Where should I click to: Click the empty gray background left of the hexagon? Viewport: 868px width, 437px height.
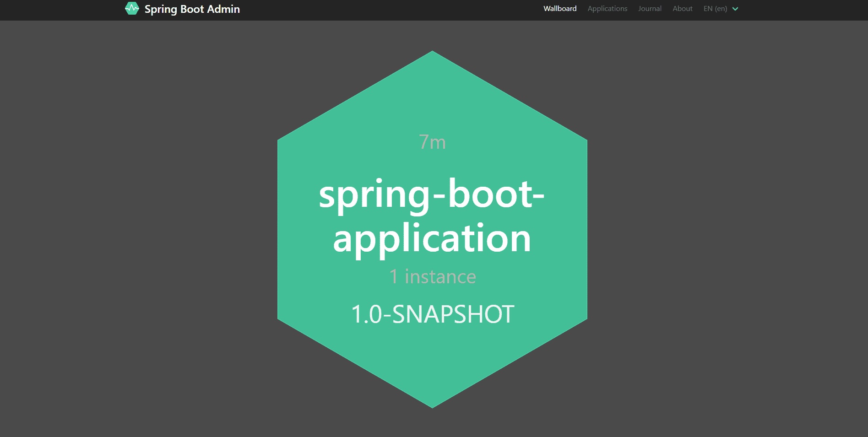click(137, 229)
